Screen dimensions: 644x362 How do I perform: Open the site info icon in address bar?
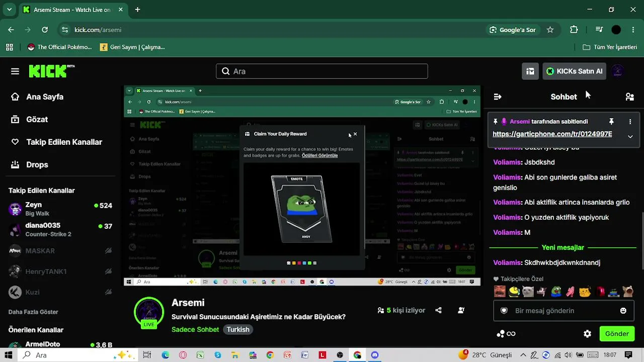(64, 30)
